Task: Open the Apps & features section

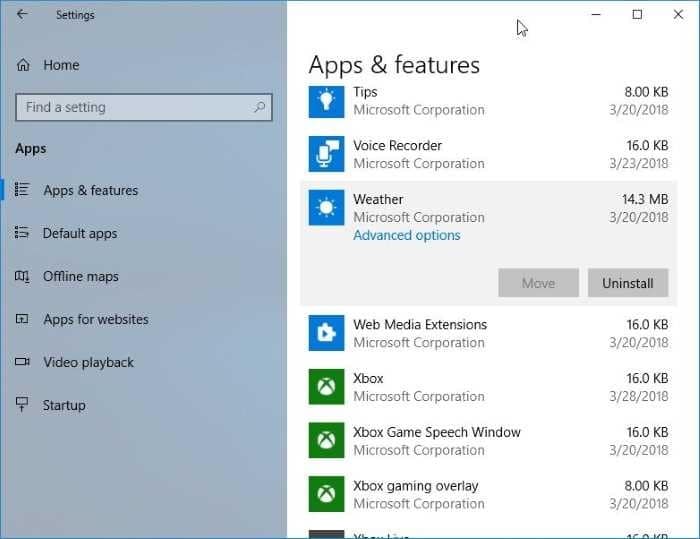Action: click(90, 190)
